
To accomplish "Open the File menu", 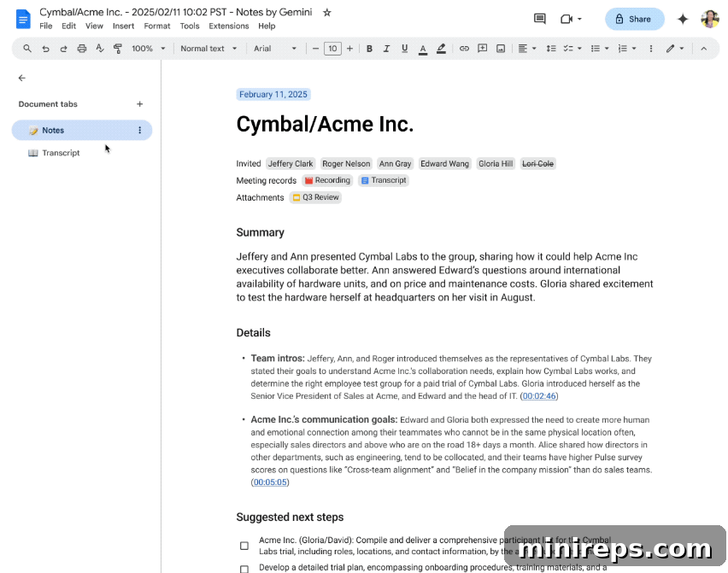I will 46,26.
